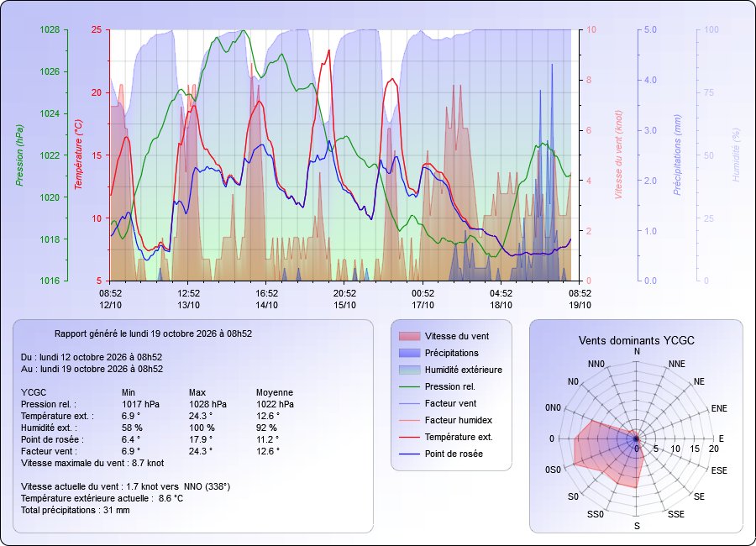Click the 'ONO' compass label on the wind rose

(553, 408)
